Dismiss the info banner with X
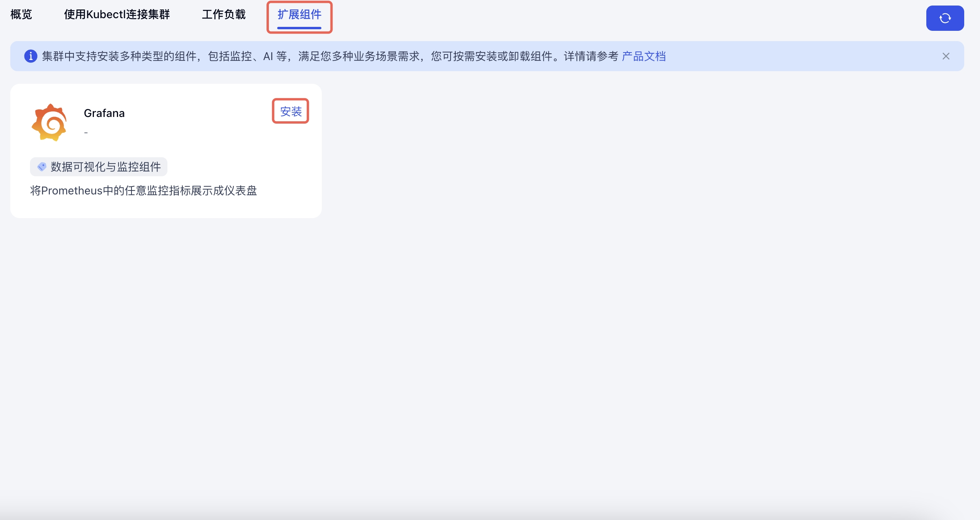Viewport: 980px width, 520px height. coord(946,56)
